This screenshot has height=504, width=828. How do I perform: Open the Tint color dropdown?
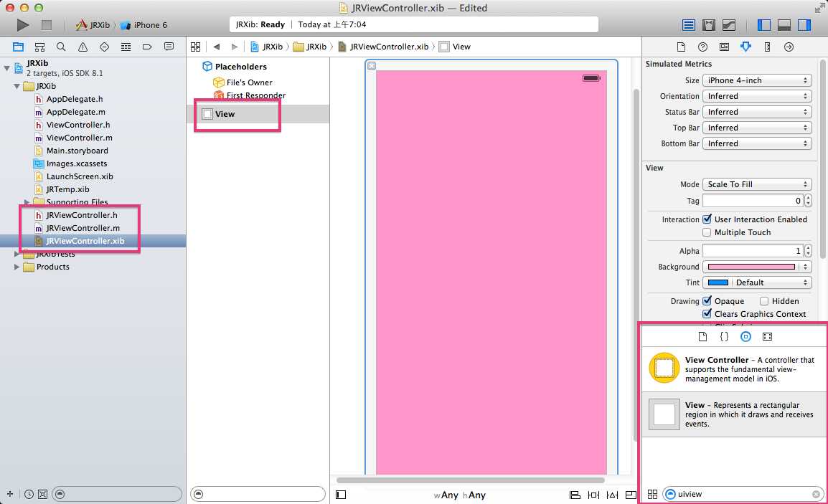pyautogui.click(x=771, y=282)
